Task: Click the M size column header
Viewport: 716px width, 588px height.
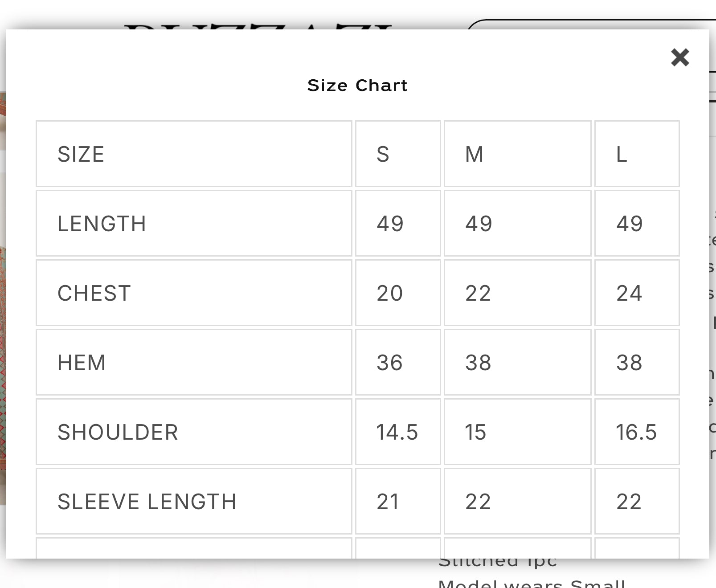Action: (x=474, y=154)
